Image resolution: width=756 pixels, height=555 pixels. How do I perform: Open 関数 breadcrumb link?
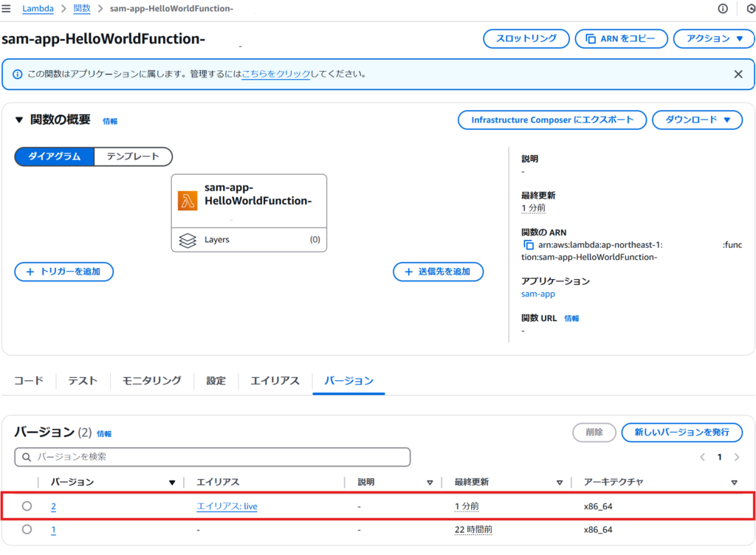point(82,9)
